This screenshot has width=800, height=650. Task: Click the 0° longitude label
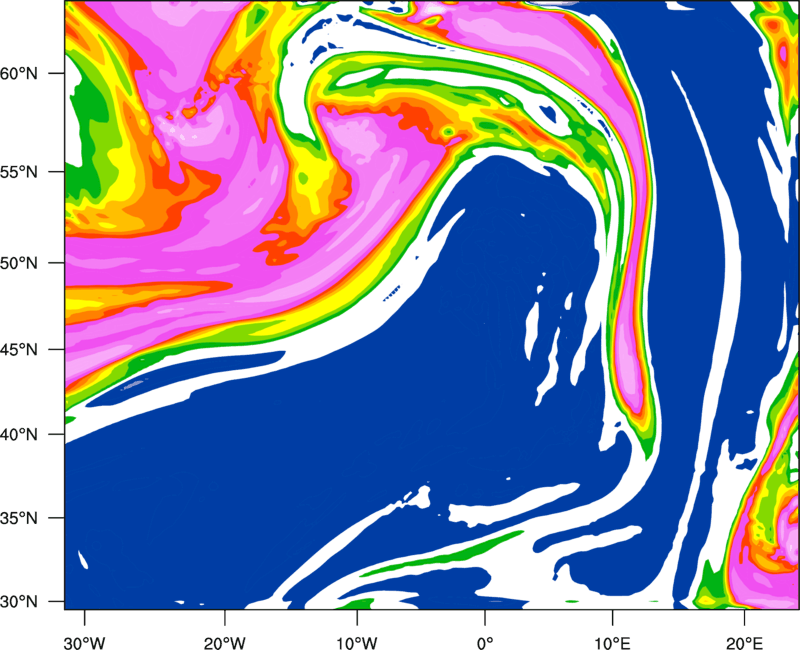point(485,643)
